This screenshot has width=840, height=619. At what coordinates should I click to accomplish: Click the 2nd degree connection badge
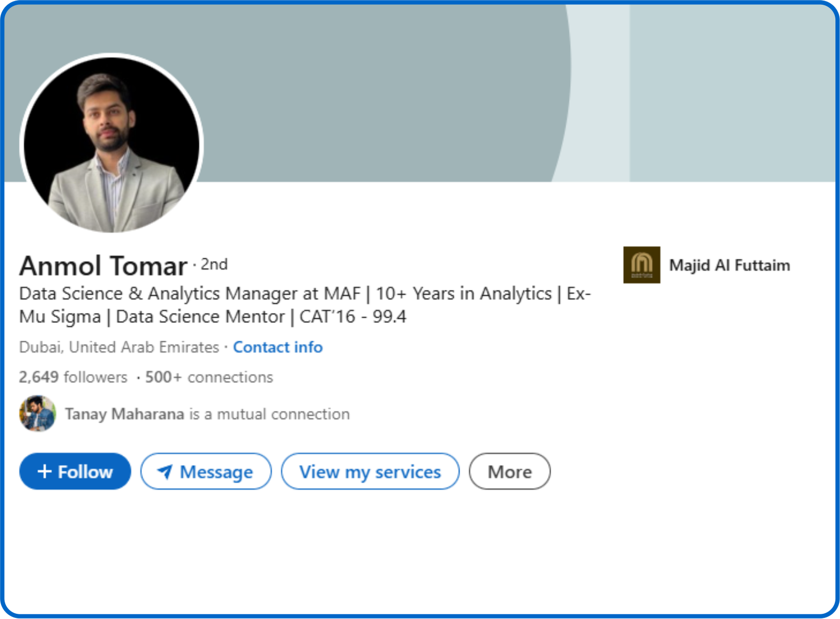[x=212, y=264]
